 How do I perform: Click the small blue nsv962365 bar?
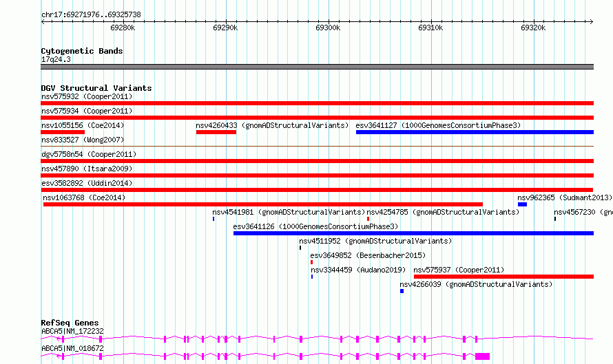pos(522,204)
